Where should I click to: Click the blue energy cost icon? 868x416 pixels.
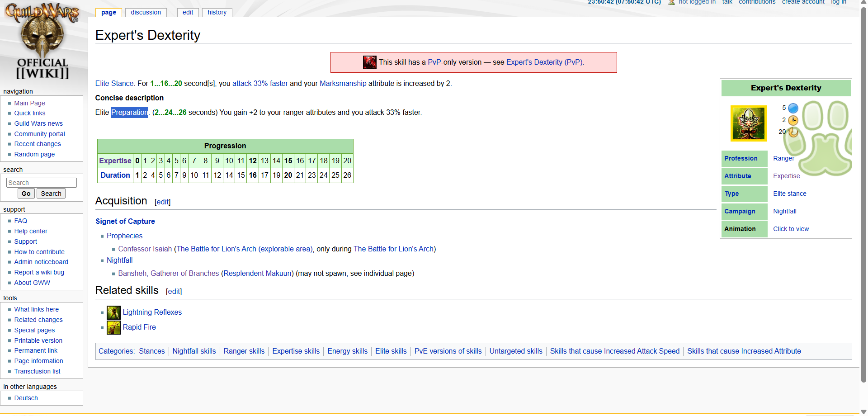(x=793, y=108)
